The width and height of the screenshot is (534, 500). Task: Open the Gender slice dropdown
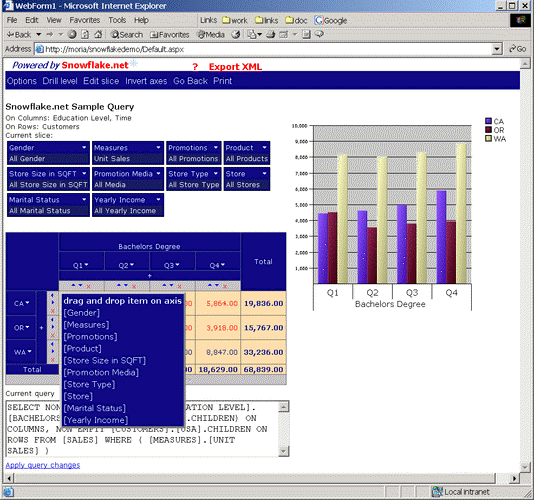[x=84, y=147]
